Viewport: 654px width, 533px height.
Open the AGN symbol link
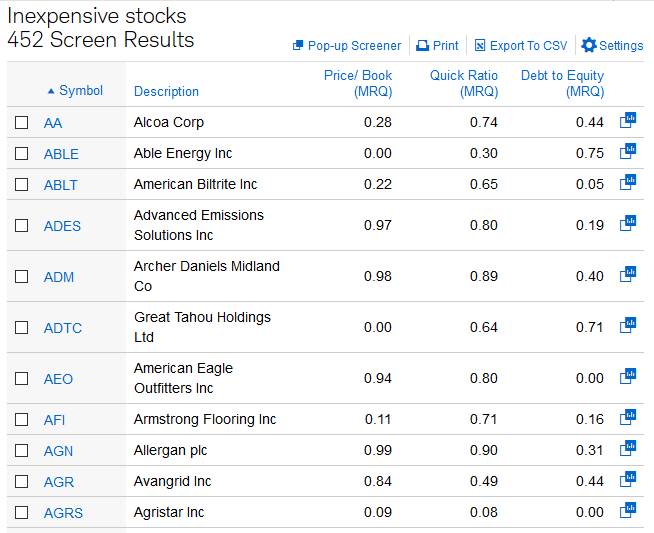pyautogui.click(x=58, y=451)
